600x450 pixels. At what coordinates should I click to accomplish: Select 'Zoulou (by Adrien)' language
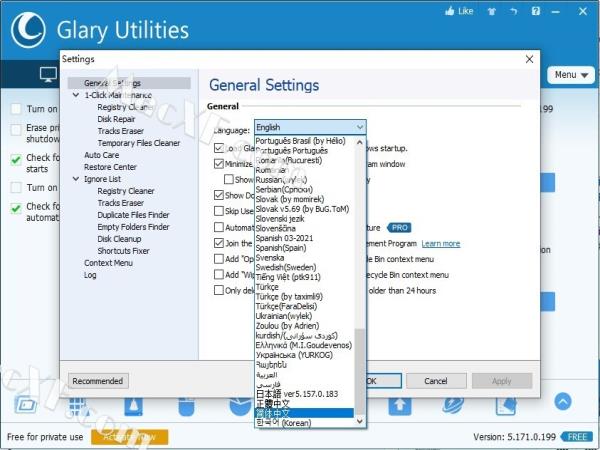305,326
